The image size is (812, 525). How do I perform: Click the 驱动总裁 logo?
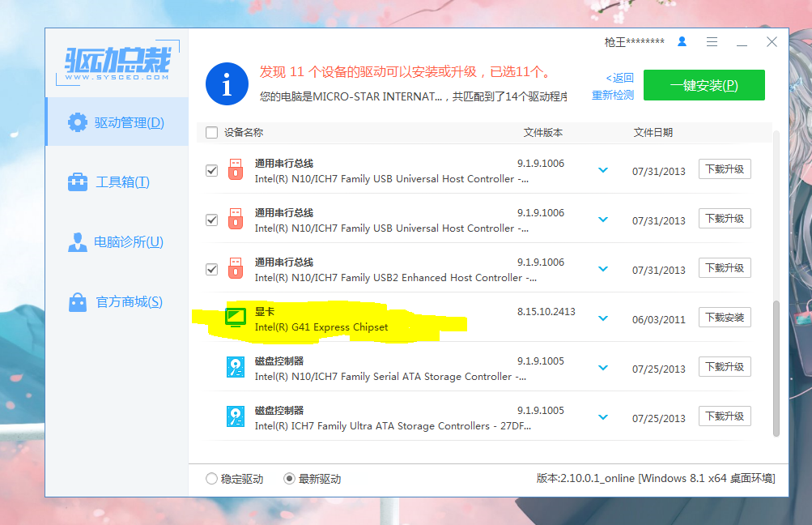point(117,63)
